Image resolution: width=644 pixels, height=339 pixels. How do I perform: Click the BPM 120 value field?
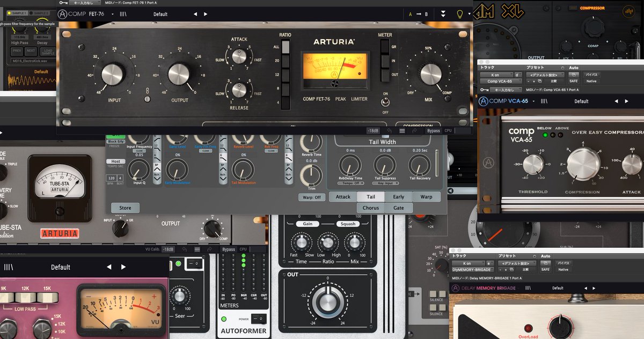pyautogui.click(x=112, y=178)
